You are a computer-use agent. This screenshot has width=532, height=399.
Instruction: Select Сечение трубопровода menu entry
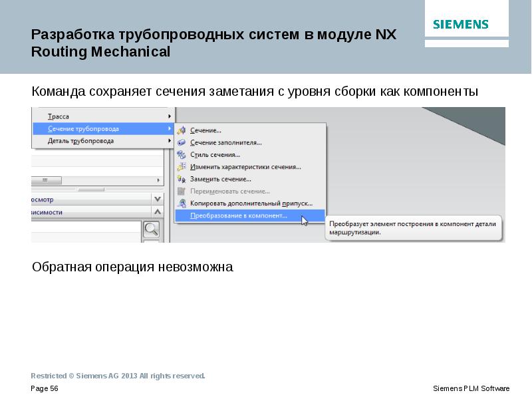pos(103,128)
